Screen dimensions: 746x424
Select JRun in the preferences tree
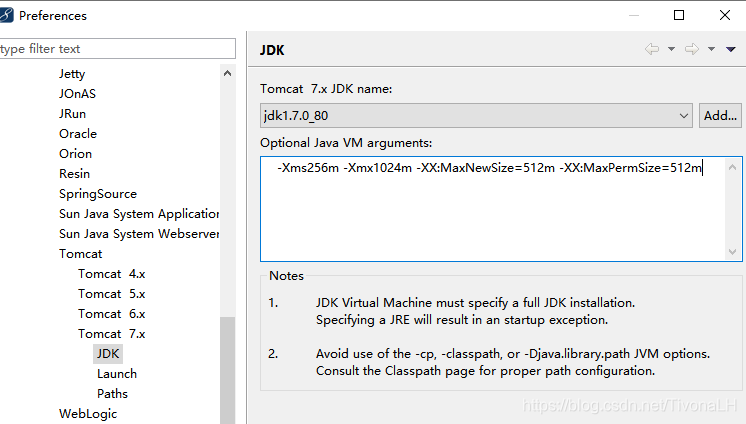72,114
